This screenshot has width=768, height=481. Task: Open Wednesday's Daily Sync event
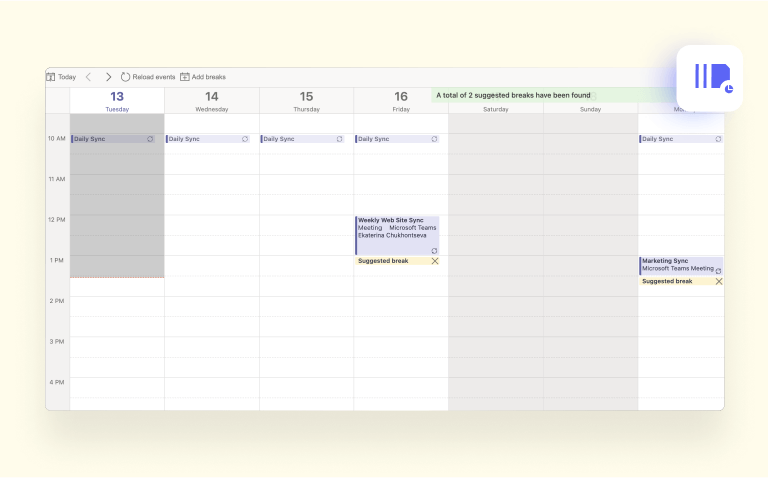coord(208,139)
